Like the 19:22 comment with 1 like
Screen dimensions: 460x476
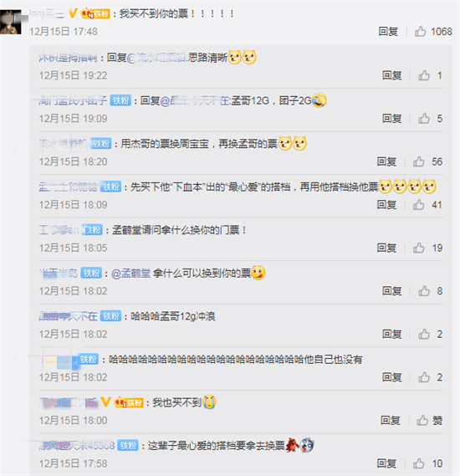424,75
